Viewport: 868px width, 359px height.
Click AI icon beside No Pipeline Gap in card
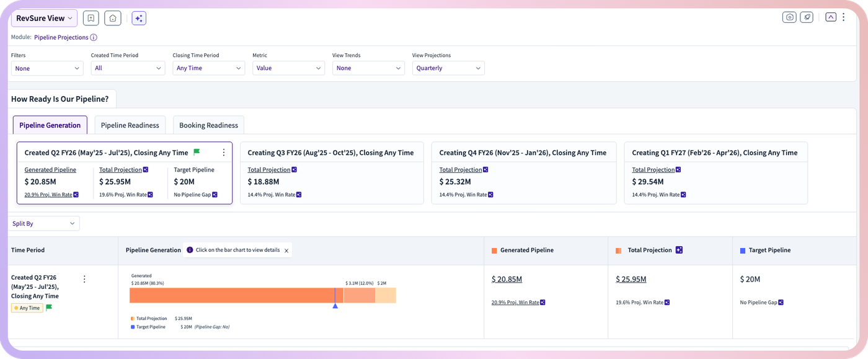215,195
